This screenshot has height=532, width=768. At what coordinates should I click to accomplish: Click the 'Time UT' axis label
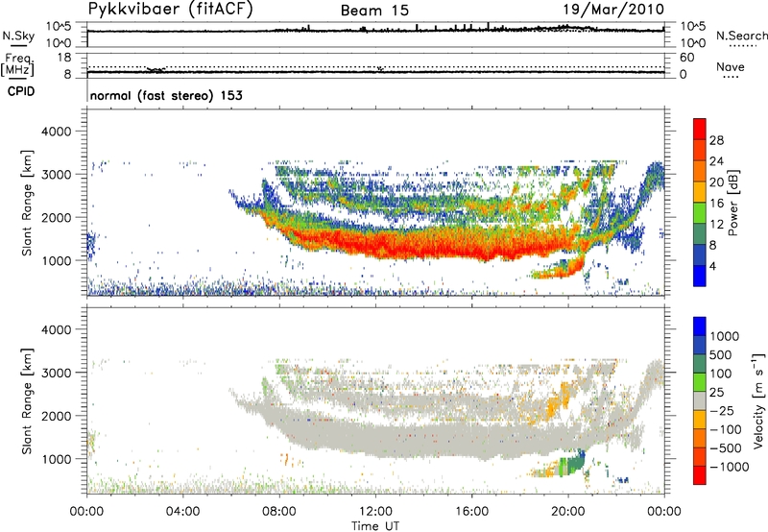tap(375, 525)
